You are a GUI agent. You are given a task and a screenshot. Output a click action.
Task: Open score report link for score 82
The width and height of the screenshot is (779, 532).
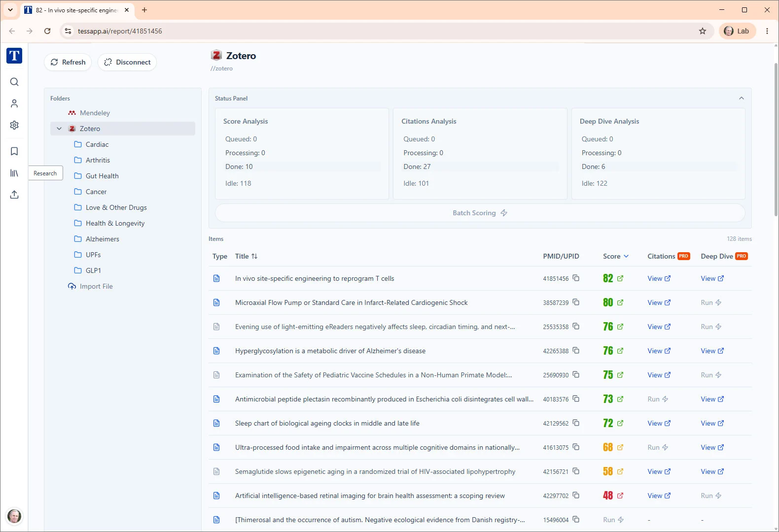click(x=620, y=278)
